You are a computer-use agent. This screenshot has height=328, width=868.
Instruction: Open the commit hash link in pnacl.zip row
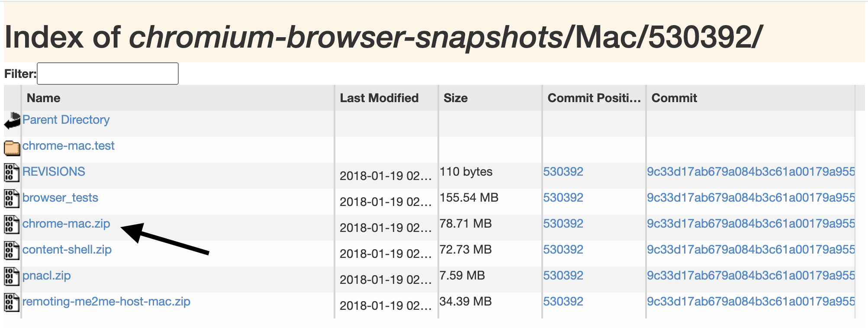[x=751, y=276]
